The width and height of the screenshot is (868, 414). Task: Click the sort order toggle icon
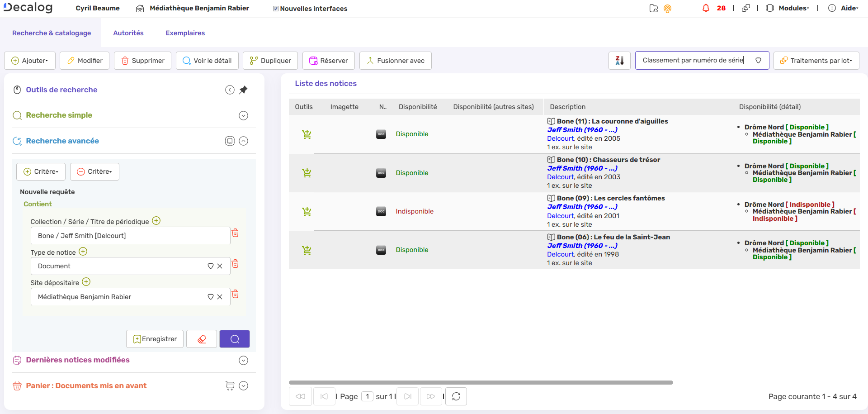tap(619, 61)
